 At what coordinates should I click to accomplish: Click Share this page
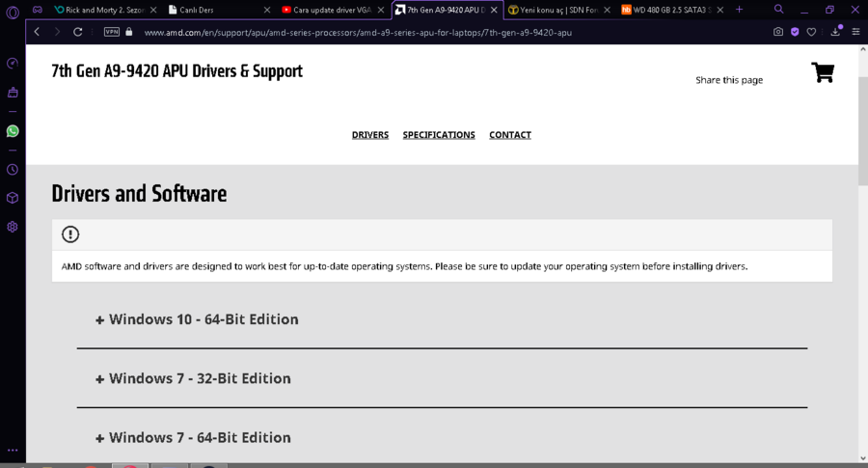pos(729,80)
